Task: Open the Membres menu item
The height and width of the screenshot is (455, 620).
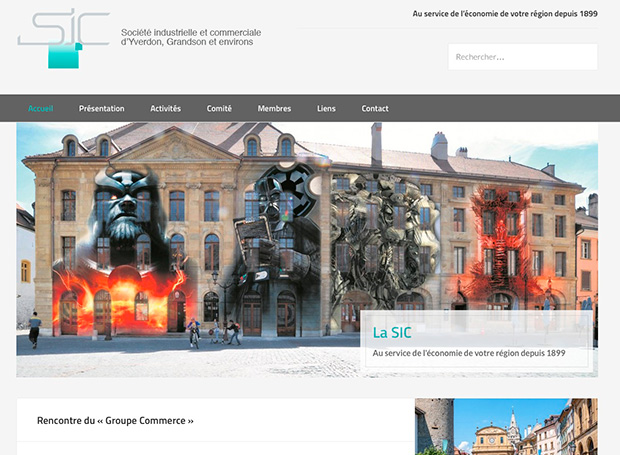Action: coord(274,108)
